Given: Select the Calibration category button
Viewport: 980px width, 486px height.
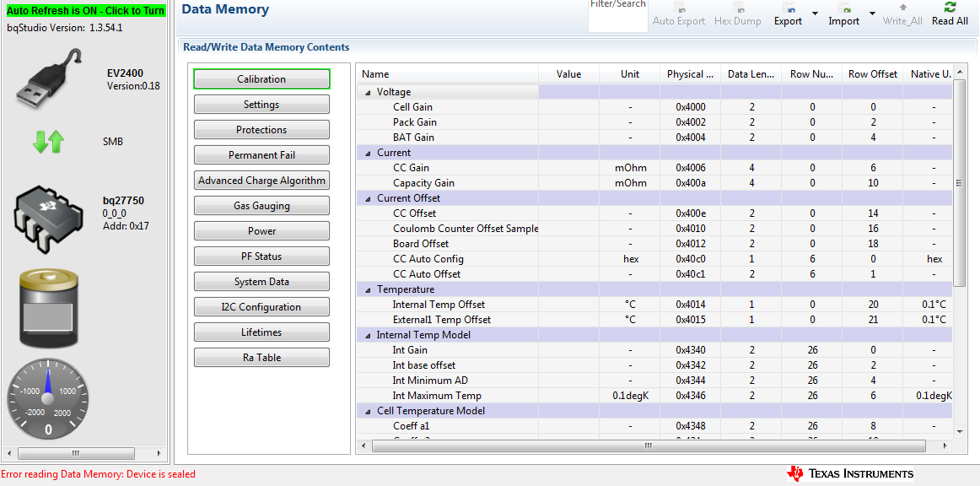Looking at the screenshot, I should [261, 78].
